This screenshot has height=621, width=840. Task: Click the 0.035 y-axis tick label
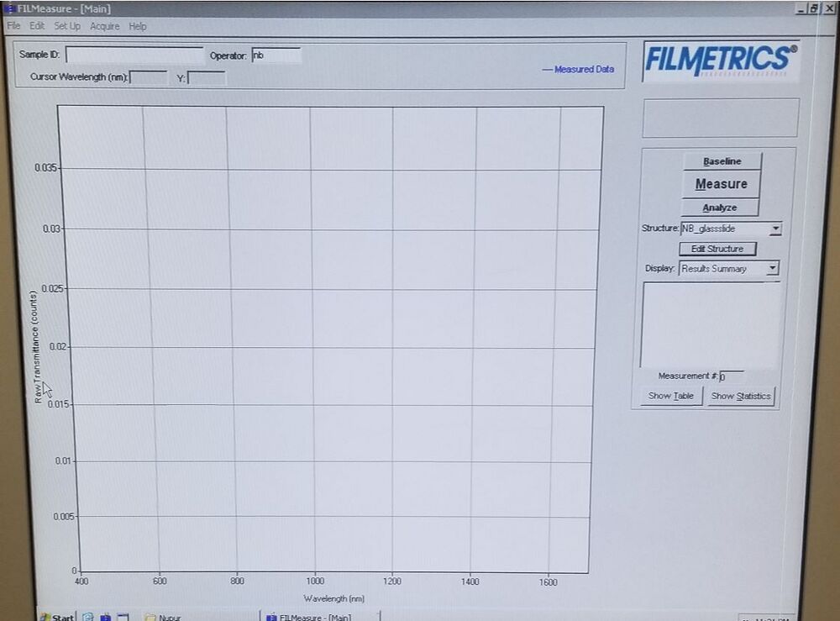tap(45, 168)
